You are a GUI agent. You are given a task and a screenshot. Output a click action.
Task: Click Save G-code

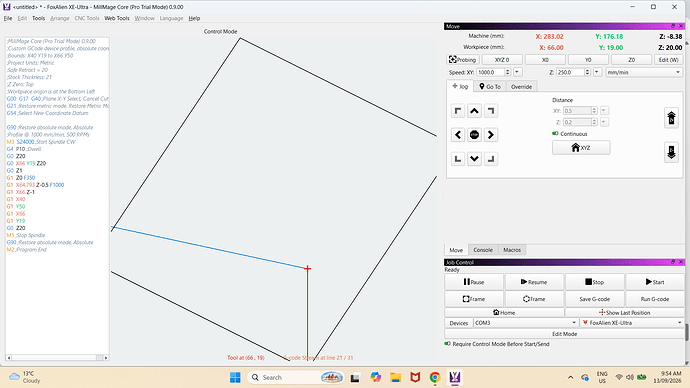[x=595, y=299]
